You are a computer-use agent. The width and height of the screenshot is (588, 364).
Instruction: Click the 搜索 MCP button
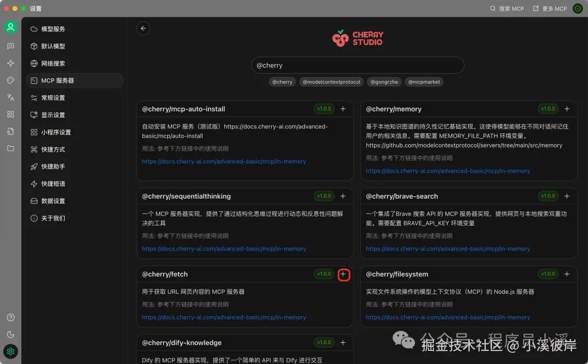[x=507, y=8]
